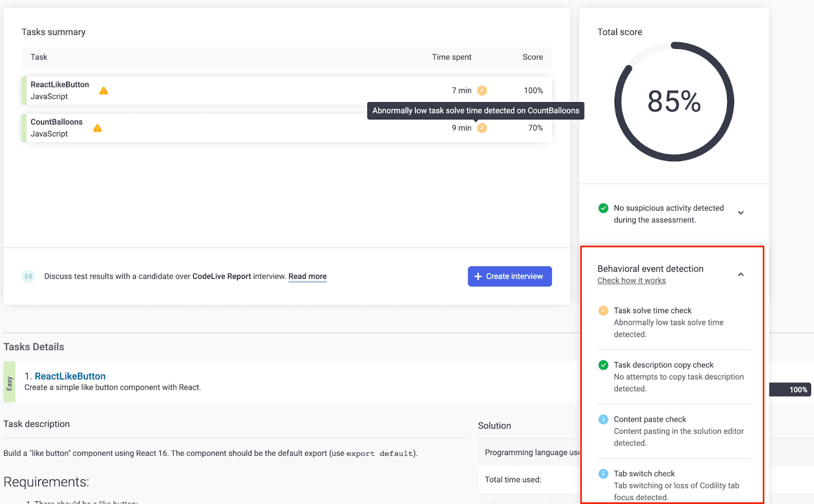
Task: Select the CountBalloons row in Tasks summary
Action: [x=287, y=128]
